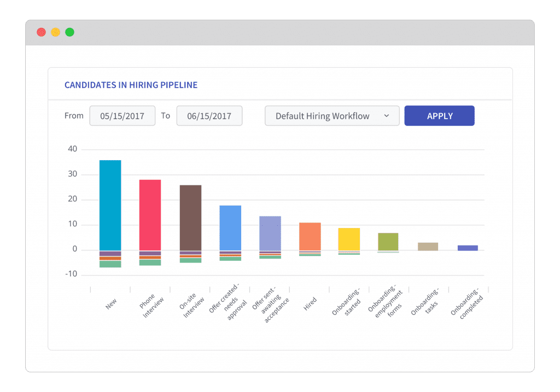Open the Default Hiring Workflow dropdown
Viewport: 560px width, 392px height.
[331, 115]
